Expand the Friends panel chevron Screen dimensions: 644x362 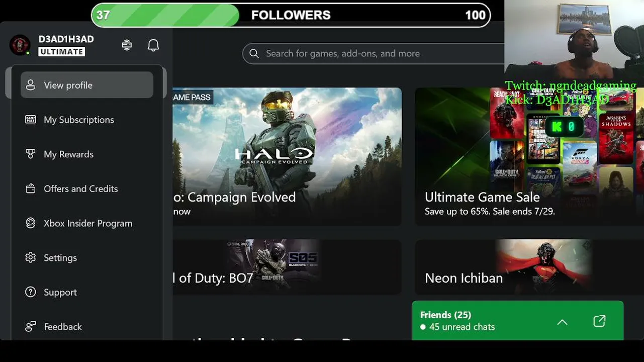coord(562,322)
